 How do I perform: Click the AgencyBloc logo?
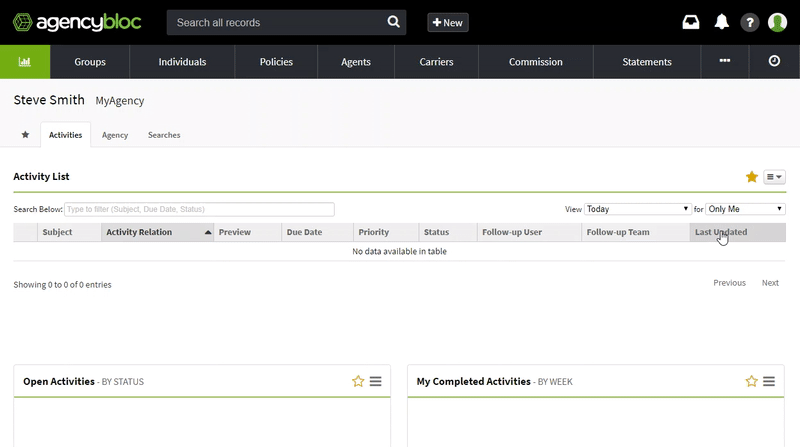77,22
